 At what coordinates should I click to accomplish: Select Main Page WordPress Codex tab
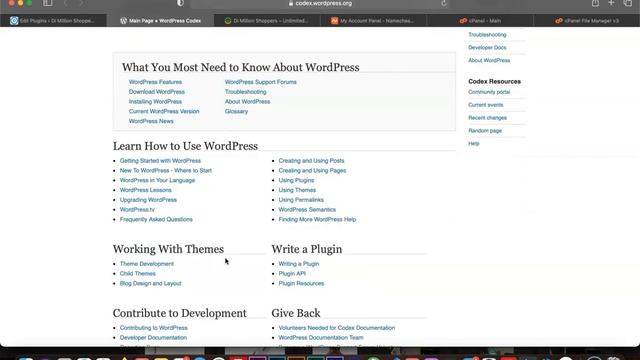pyautogui.click(x=160, y=20)
